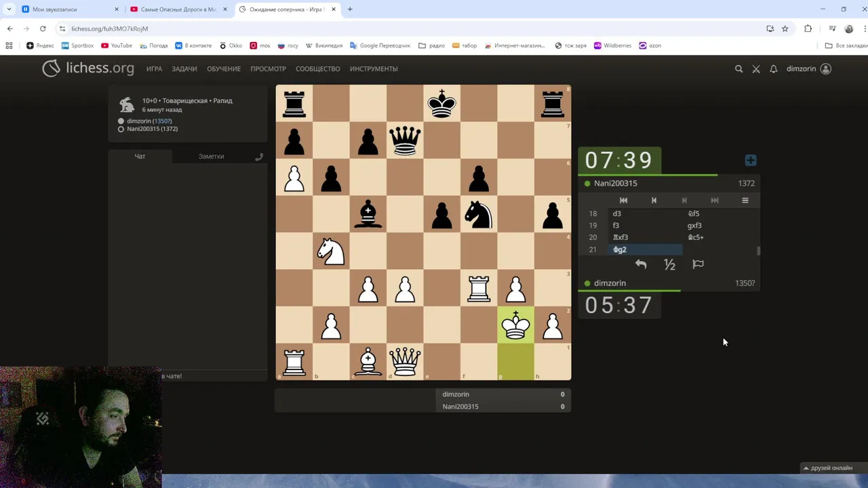Open Google Переводчик bookmark
868x488 pixels.
[380, 45]
